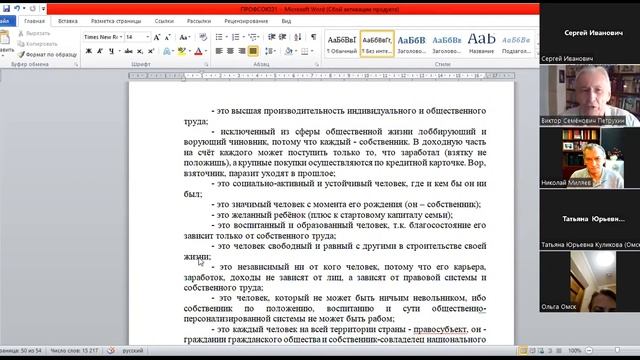640x360 pixels.
Task: Choose paragraph shading fill bucket
Action: click(289, 51)
